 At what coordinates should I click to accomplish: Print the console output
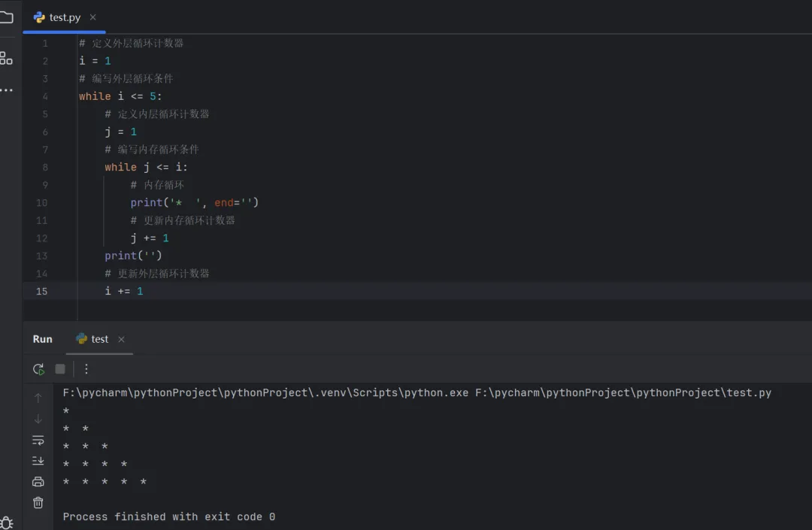[x=38, y=482]
